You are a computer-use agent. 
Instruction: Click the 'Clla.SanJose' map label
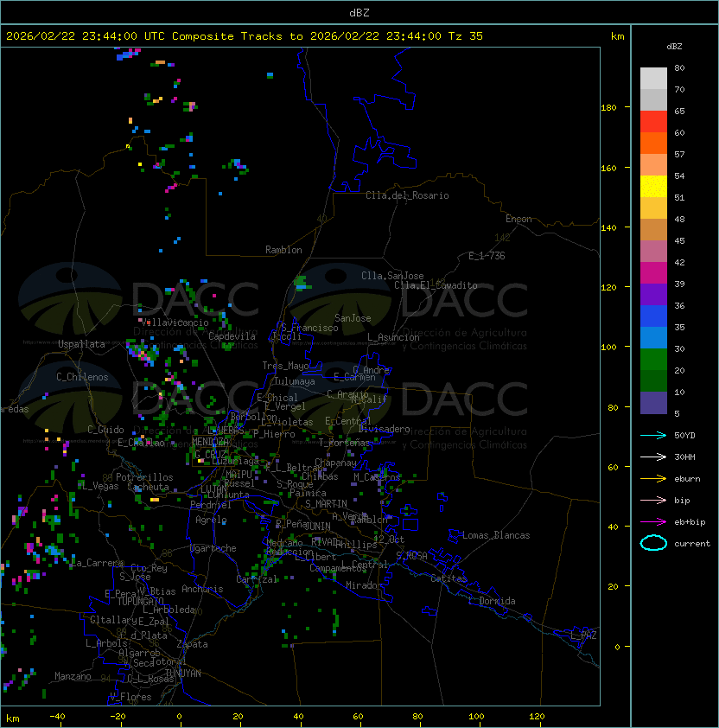tap(392, 276)
